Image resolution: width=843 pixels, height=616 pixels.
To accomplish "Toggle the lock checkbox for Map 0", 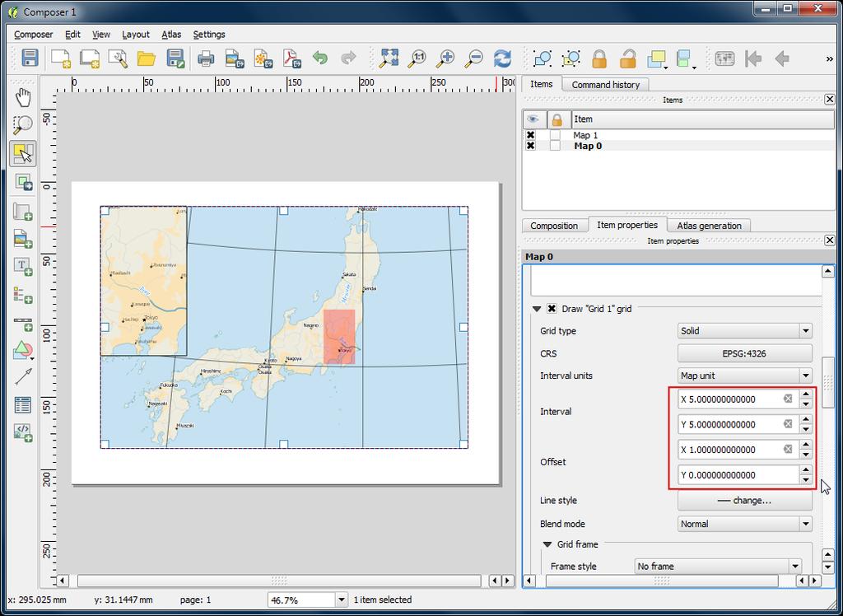I will 556,146.
